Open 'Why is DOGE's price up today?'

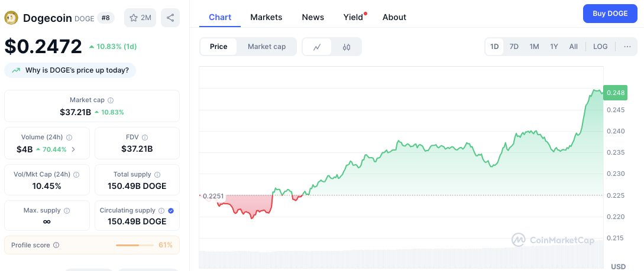tap(70, 70)
